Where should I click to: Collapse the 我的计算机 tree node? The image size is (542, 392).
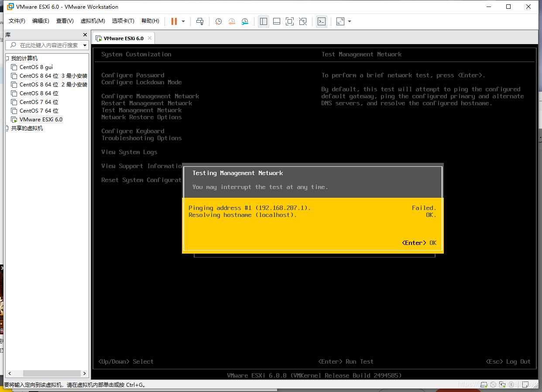click(x=7, y=58)
